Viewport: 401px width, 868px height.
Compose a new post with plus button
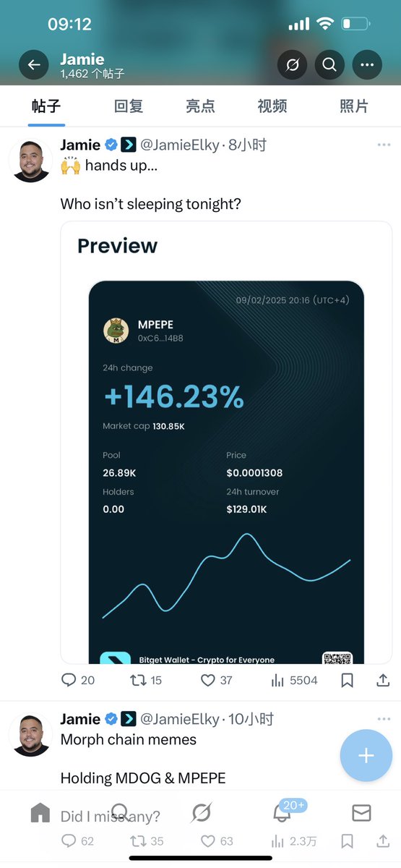[366, 756]
